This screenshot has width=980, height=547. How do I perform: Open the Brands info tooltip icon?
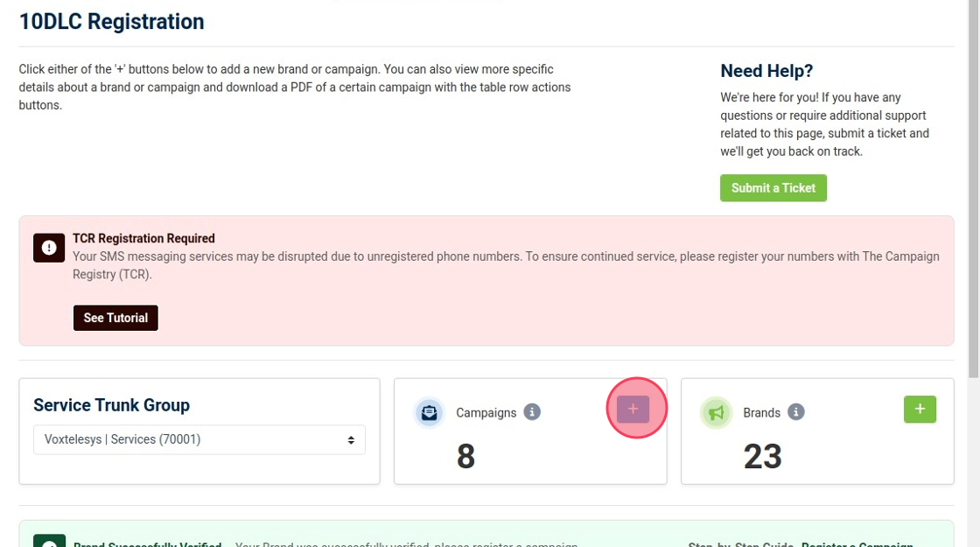click(795, 412)
